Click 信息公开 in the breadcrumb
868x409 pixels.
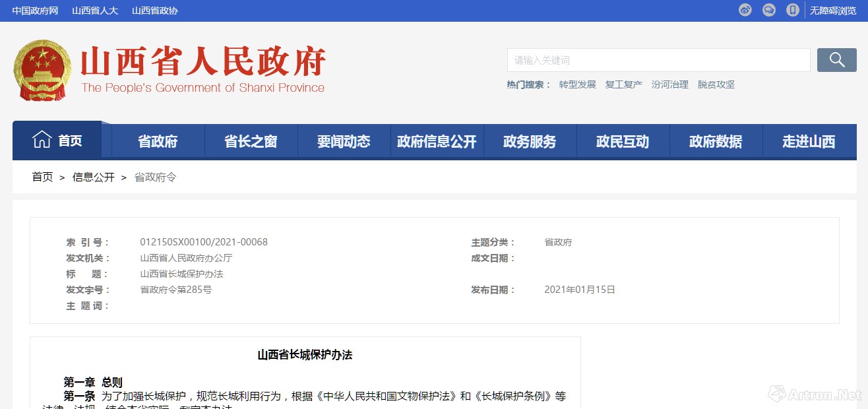point(94,177)
